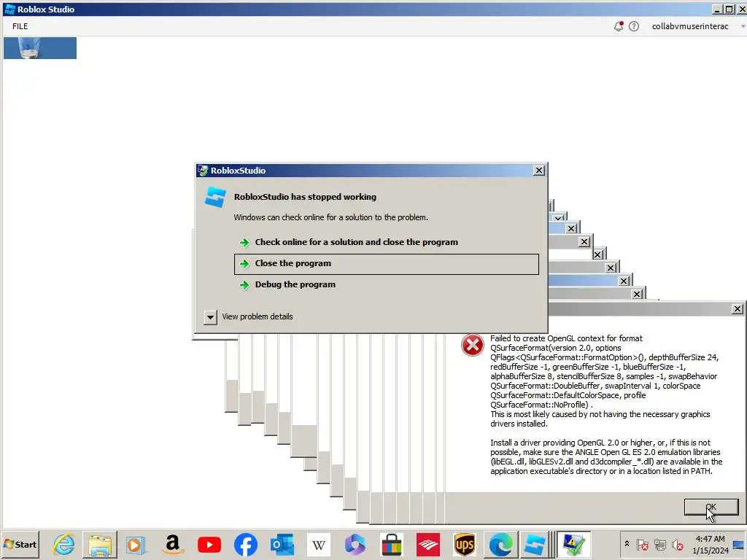
Task: Show hidden system tray icons
Action: (627, 543)
